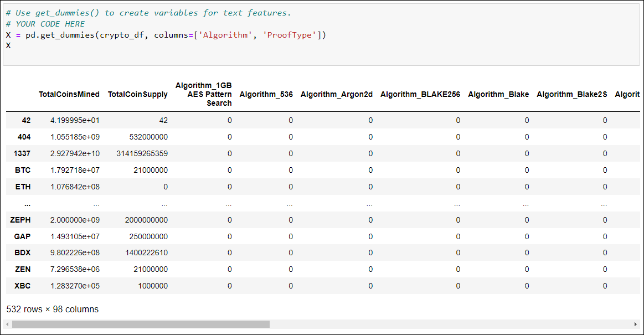Click the TotalCoinSupply column header
This screenshot has height=335, width=644.
137,95
